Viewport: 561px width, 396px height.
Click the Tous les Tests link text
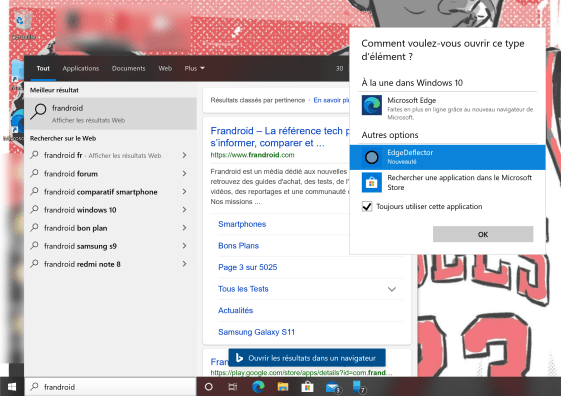[x=243, y=289]
